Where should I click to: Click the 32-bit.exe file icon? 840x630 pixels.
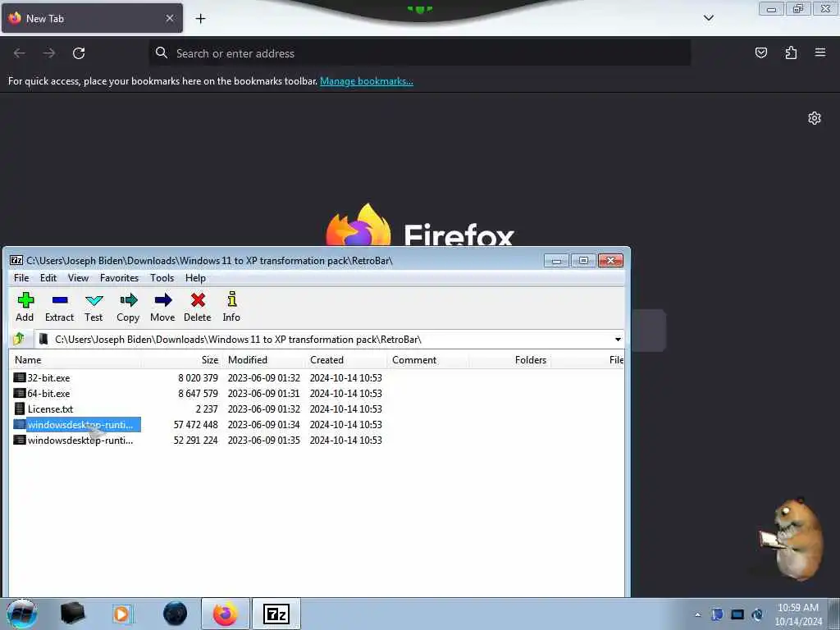coord(20,377)
